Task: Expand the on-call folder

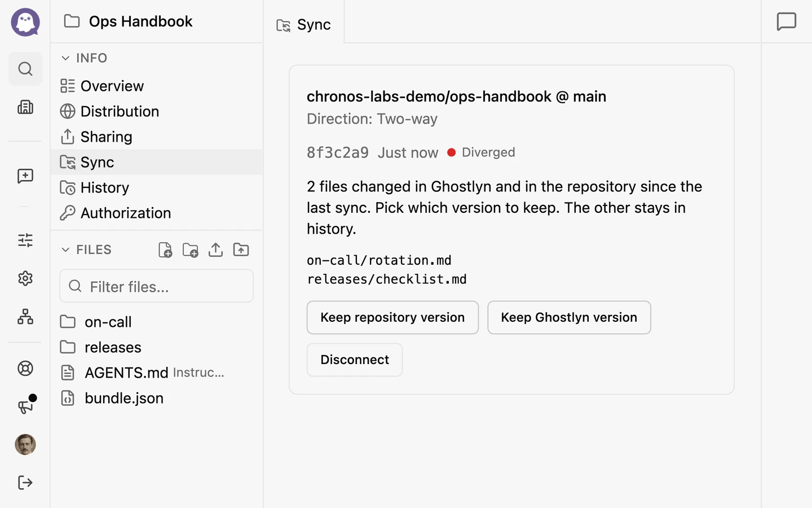Action: click(157, 322)
